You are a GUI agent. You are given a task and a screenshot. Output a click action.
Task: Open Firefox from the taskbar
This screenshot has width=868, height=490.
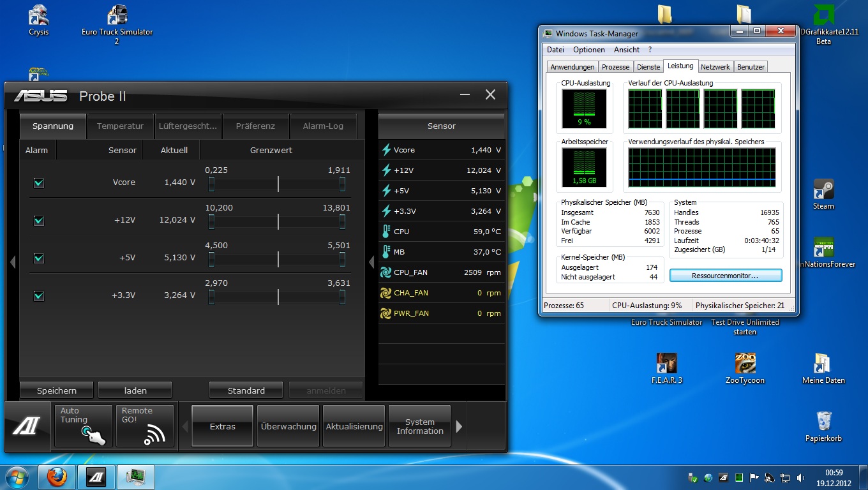57,477
